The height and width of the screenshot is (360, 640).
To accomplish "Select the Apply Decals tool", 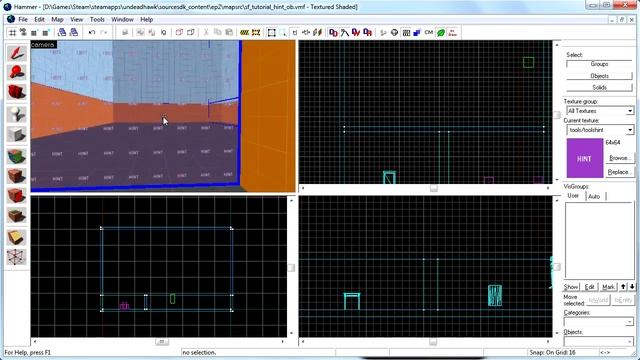I will (x=16, y=196).
